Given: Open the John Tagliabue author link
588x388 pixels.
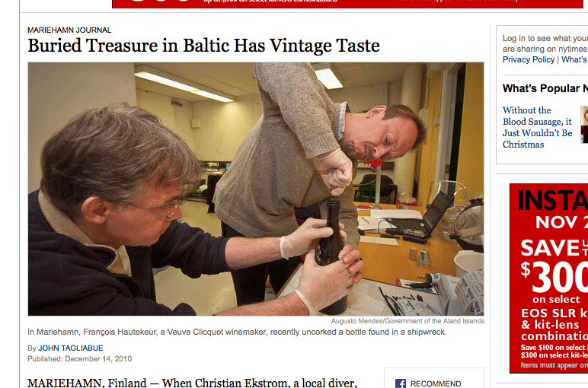Looking at the screenshot, I should pyautogui.click(x=71, y=348).
